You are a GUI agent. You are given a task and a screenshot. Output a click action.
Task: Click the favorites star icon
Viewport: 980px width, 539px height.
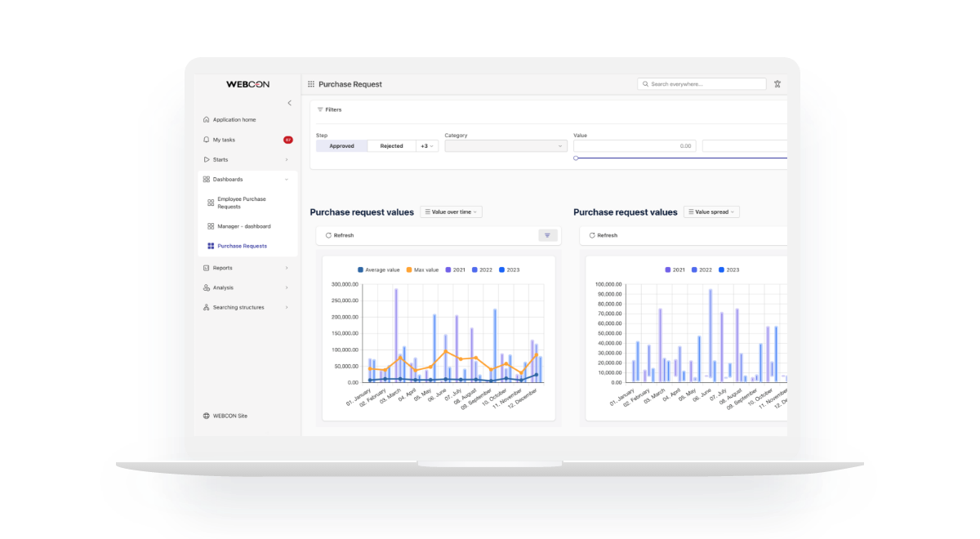[777, 84]
